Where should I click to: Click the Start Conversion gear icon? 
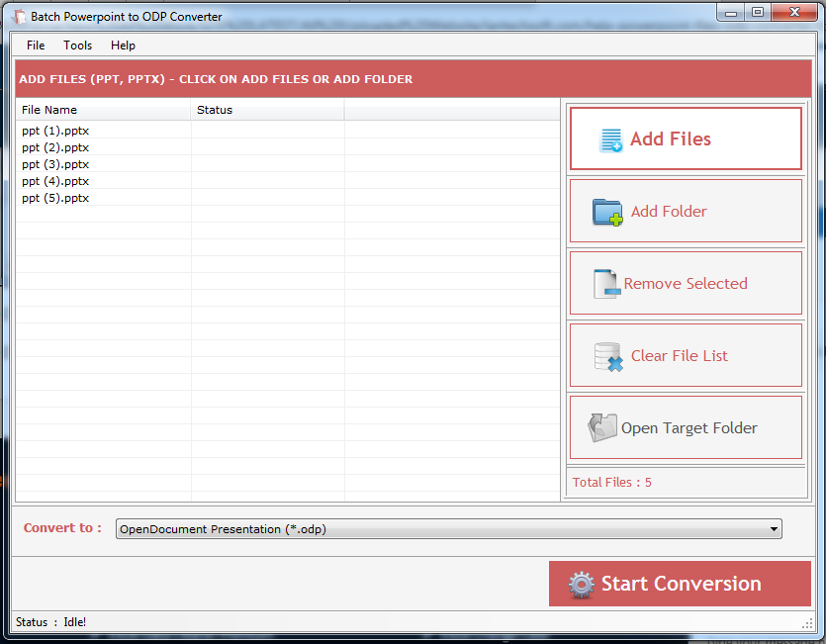(582, 585)
